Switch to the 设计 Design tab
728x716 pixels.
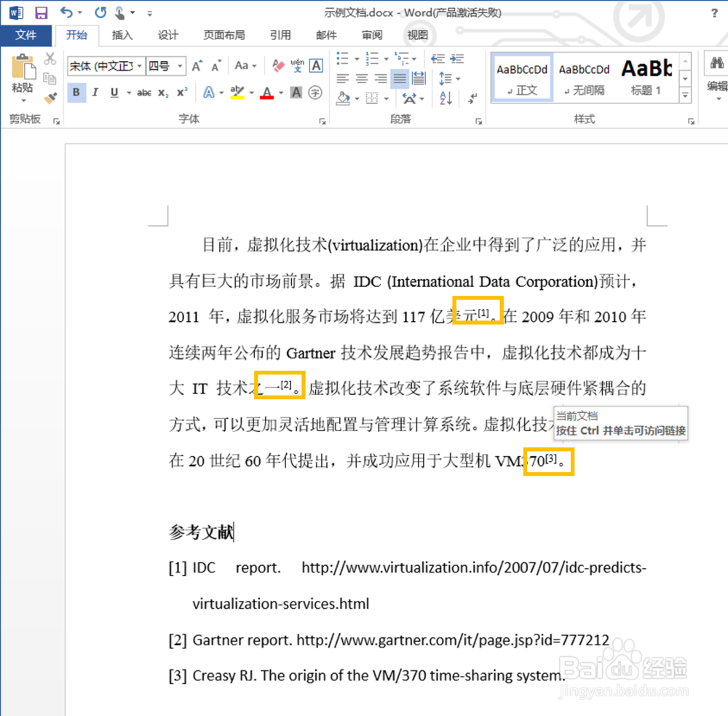coord(167,35)
